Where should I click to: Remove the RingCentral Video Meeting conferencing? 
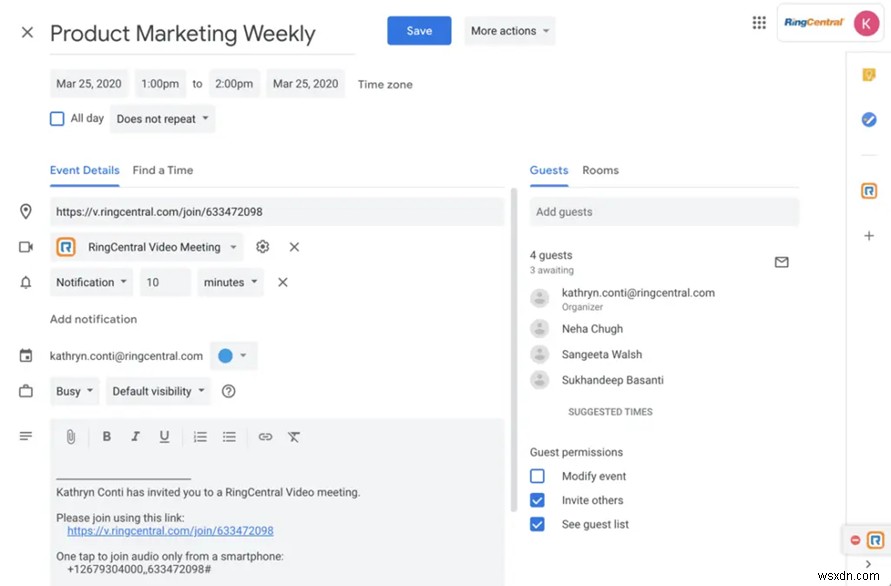(x=294, y=247)
